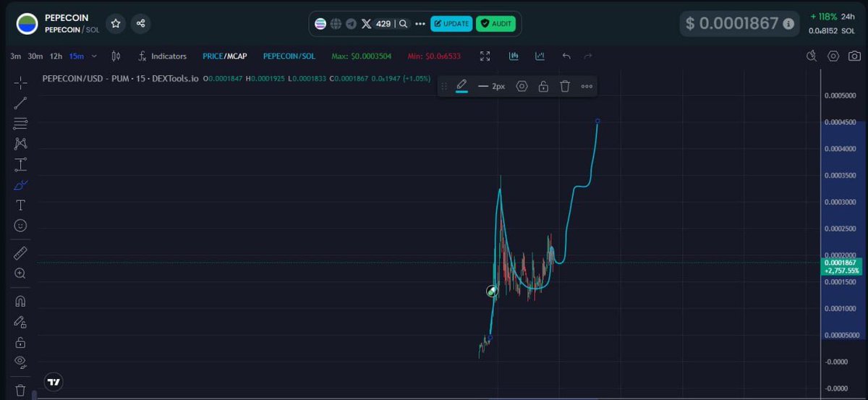The width and height of the screenshot is (868, 400).
Task: Select the Text annotation tool
Action: (x=20, y=205)
